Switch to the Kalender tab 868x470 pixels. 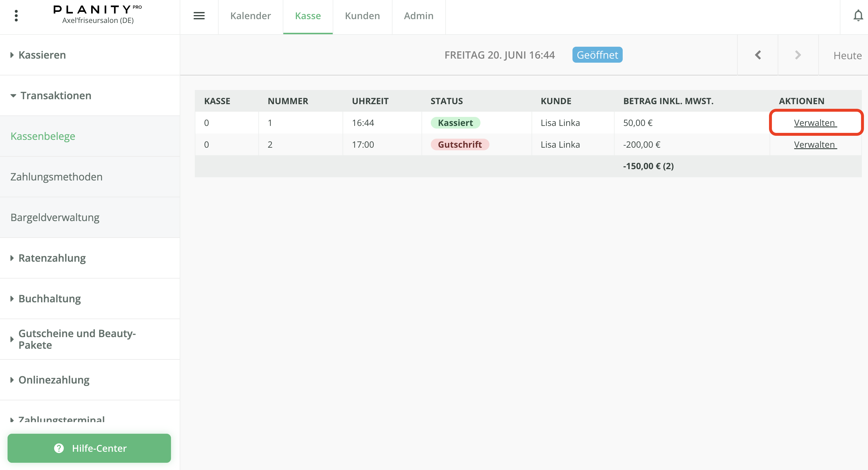pos(250,16)
